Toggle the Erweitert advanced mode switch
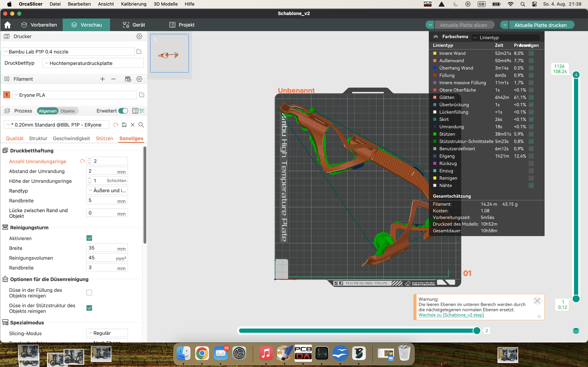 pyautogui.click(x=123, y=111)
